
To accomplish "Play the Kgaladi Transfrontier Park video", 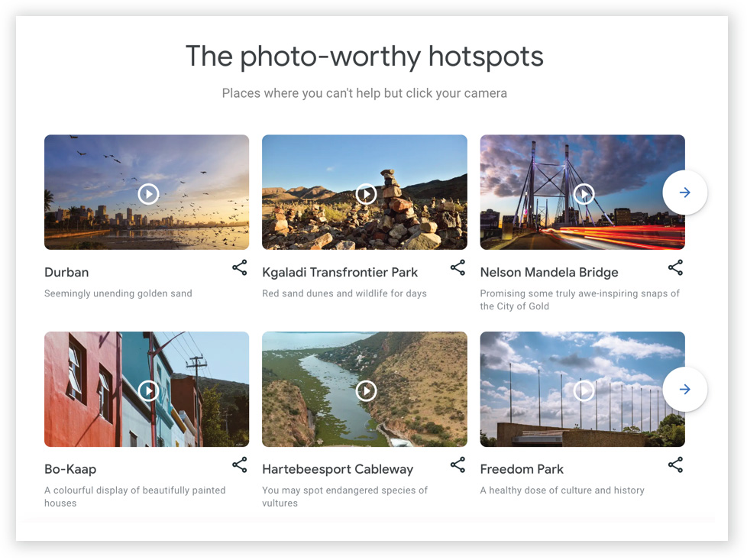I will pos(366,194).
